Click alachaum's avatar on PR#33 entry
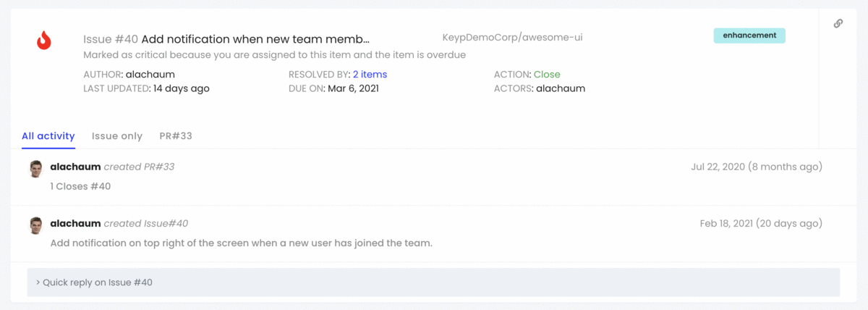868x310 pixels. coord(36,169)
